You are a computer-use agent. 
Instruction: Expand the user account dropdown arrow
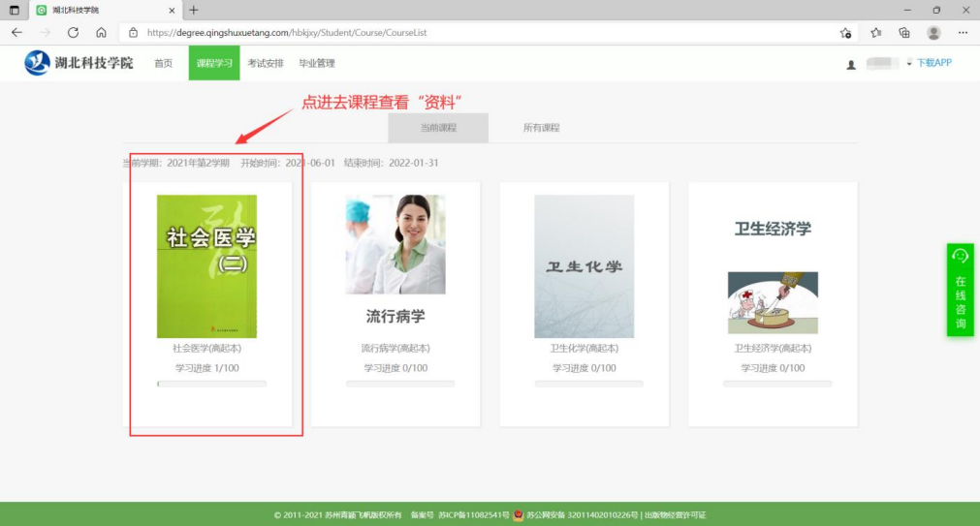[x=909, y=63]
